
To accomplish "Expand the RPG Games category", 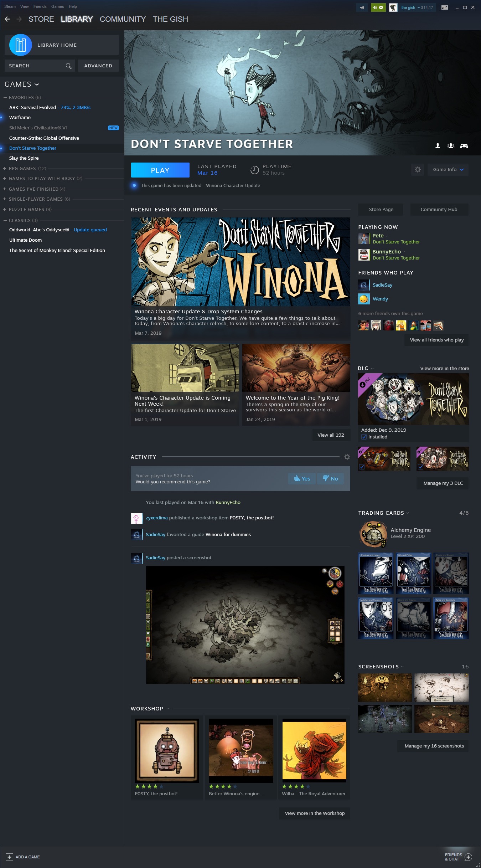I will 5,169.
